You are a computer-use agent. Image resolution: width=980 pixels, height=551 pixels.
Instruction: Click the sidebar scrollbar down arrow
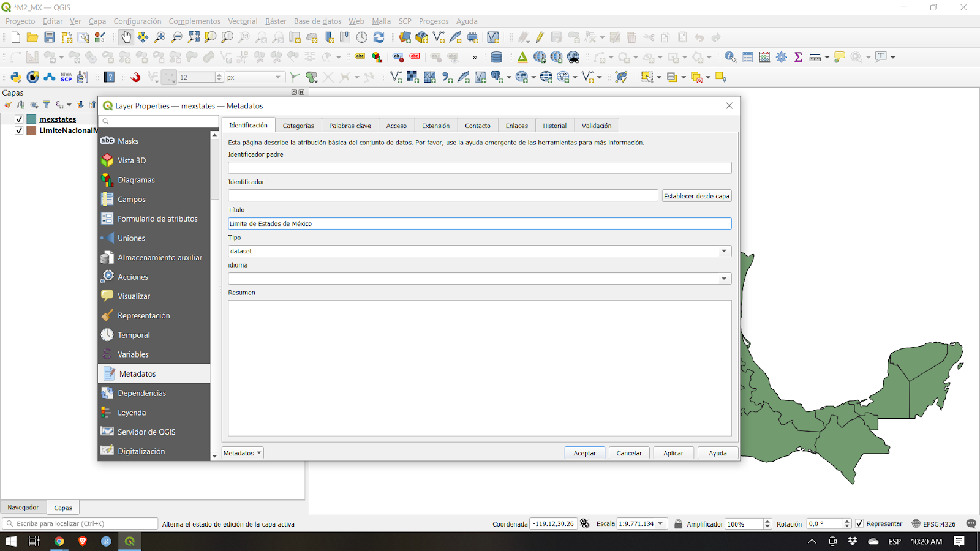pyautogui.click(x=214, y=455)
